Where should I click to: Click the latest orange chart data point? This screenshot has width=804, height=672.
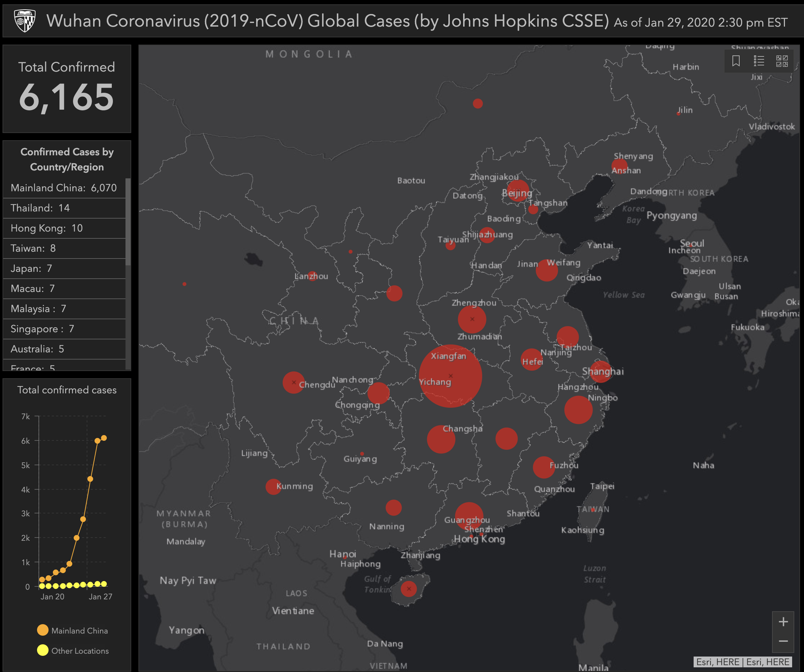coord(104,438)
